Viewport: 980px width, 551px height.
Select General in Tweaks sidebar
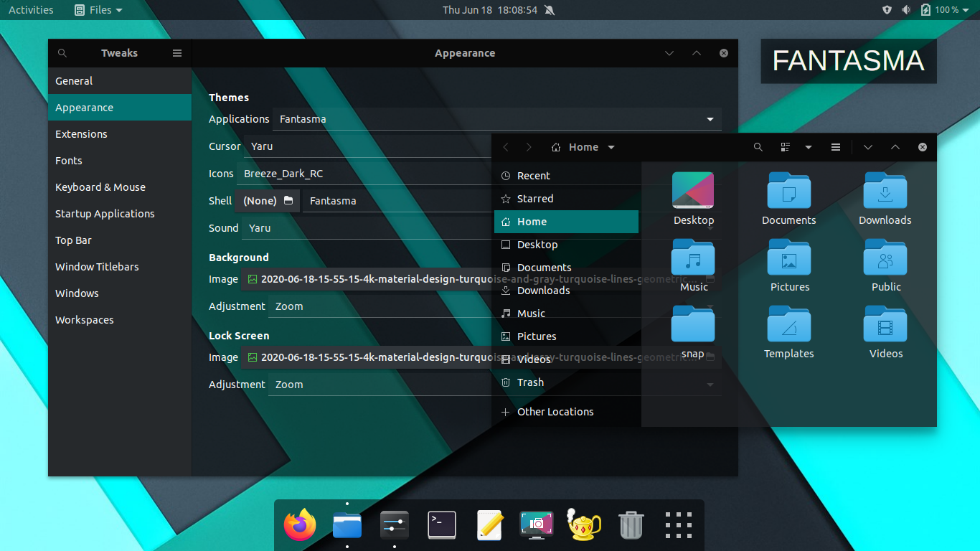tap(120, 81)
